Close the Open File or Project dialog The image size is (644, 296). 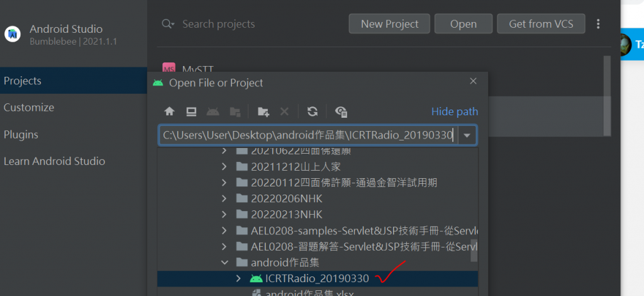[x=473, y=81]
